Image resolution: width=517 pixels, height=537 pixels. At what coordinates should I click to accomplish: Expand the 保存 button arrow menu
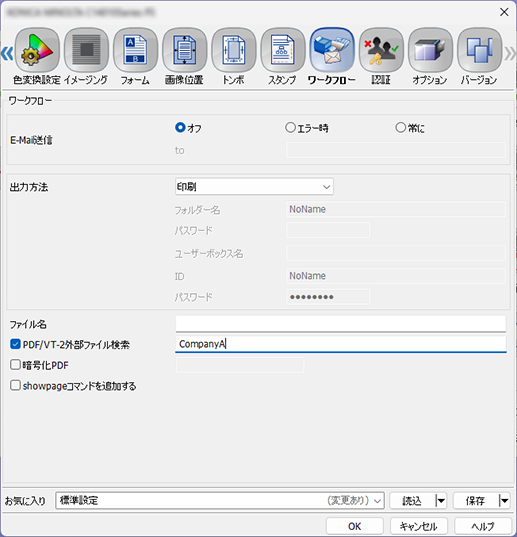coord(504,501)
